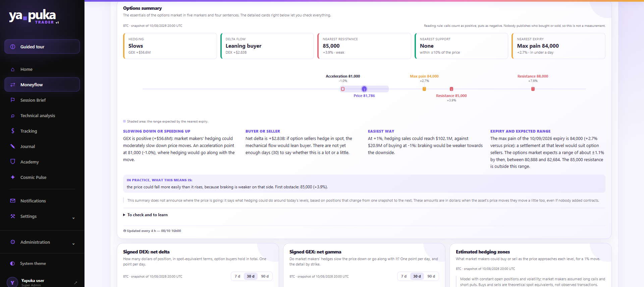Select 30 d range for Signed GEX

pyautogui.click(x=417, y=276)
